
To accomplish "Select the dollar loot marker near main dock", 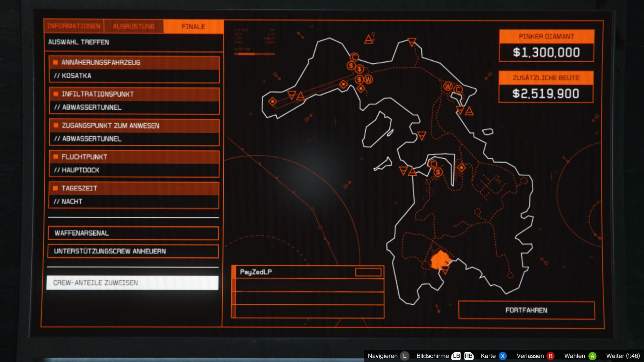I will [x=438, y=172].
